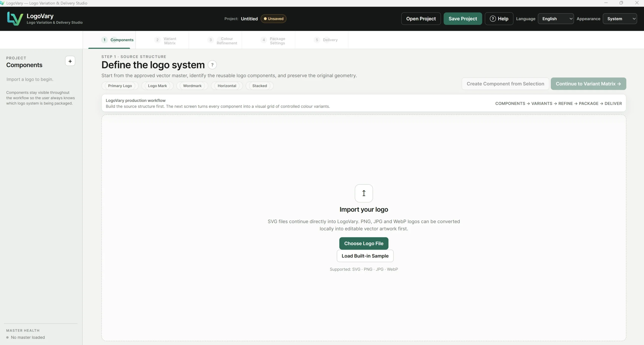Jump to the Delivery step tab
The height and width of the screenshot is (345, 644).
[322, 40]
